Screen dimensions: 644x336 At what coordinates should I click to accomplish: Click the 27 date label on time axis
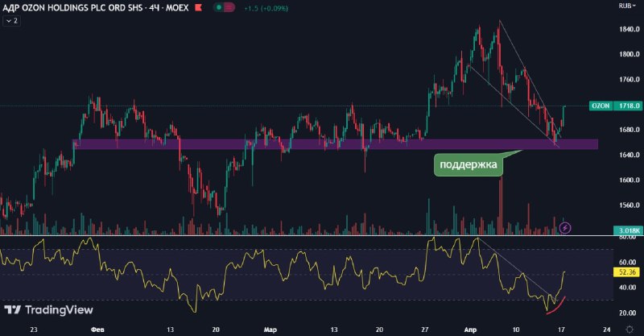[x=425, y=330]
